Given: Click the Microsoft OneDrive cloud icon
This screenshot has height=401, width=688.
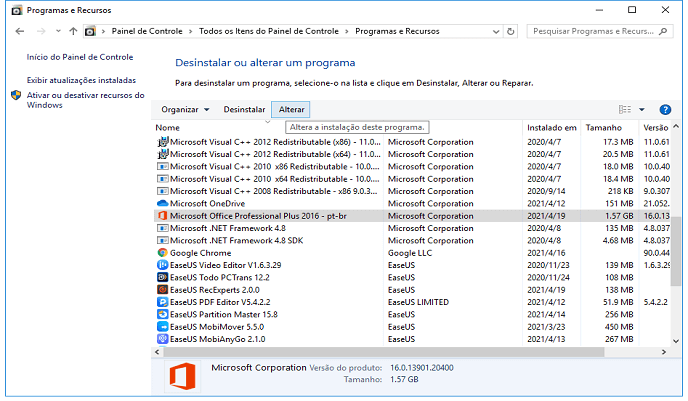Looking at the screenshot, I should (x=162, y=203).
